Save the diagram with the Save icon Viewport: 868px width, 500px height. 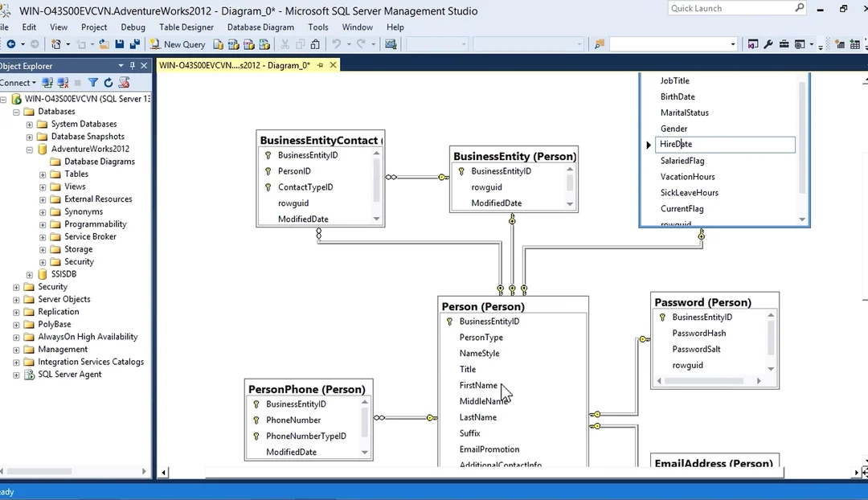[x=119, y=44]
